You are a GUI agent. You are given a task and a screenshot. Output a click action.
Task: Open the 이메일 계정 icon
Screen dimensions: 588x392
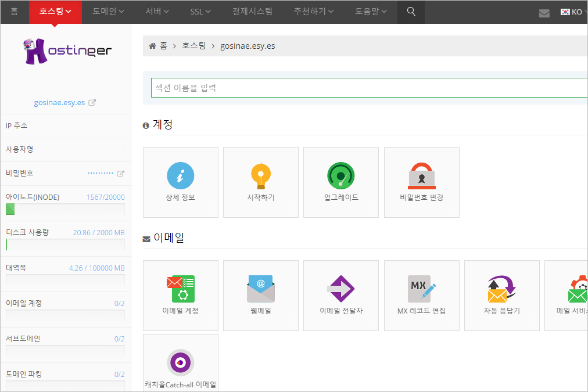[x=180, y=289]
